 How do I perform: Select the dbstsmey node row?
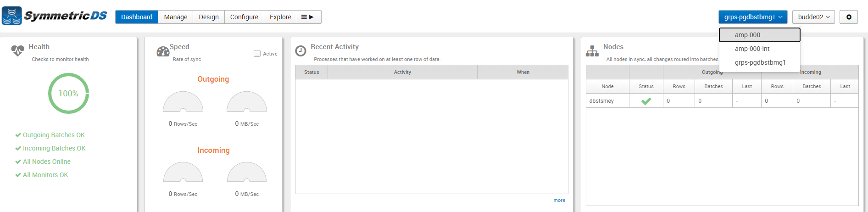pos(722,101)
